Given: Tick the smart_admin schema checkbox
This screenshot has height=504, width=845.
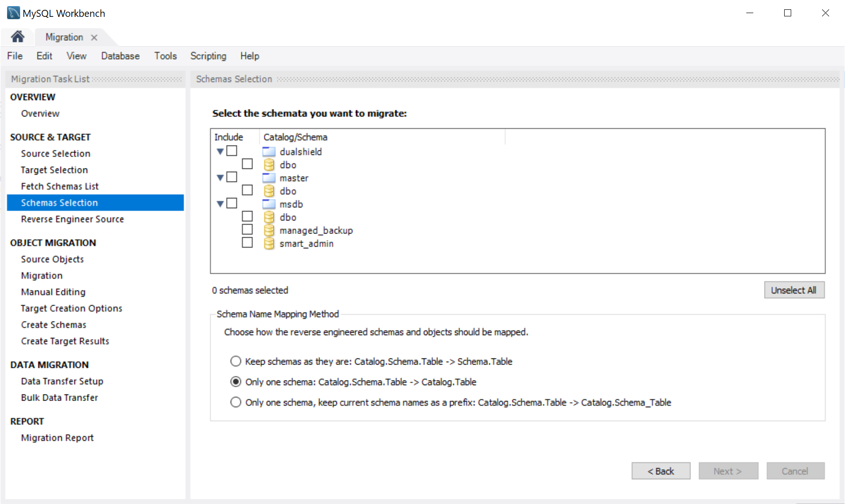Looking at the screenshot, I should pyautogui.click(x=247, y=242).
